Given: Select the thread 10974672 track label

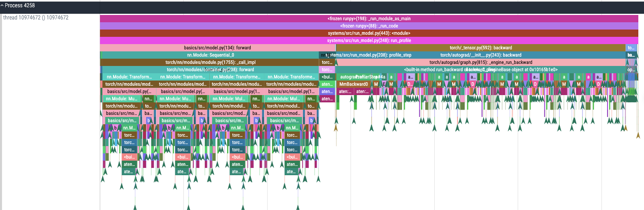Looking at the screenshot, I should coord(36,18).
